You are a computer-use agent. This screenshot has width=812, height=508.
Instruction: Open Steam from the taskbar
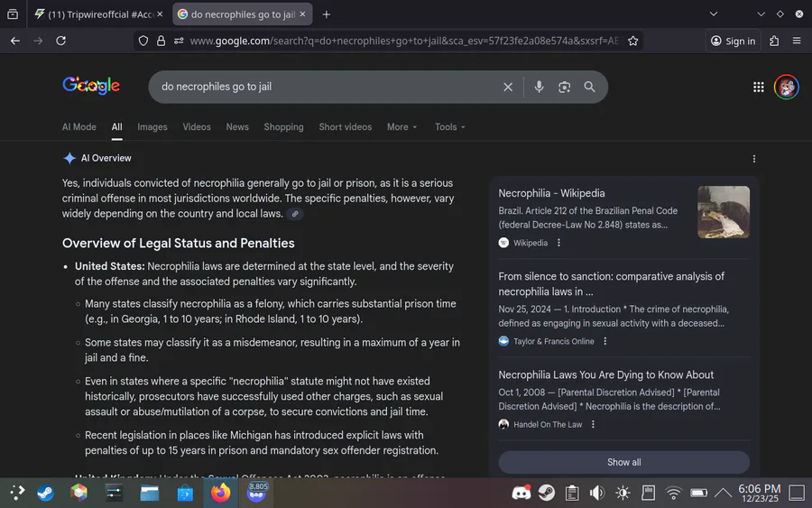(46, 493)
